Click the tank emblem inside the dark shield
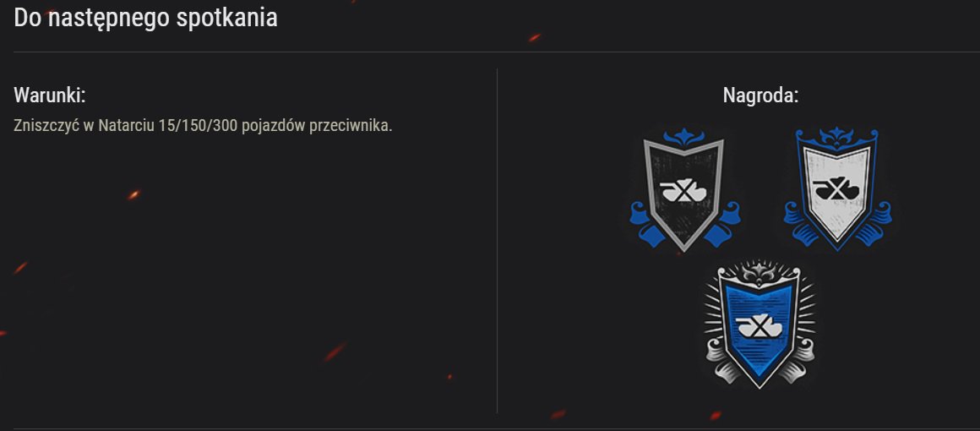The height and width of the screenshot is (431, 980). tap(683, 190)
